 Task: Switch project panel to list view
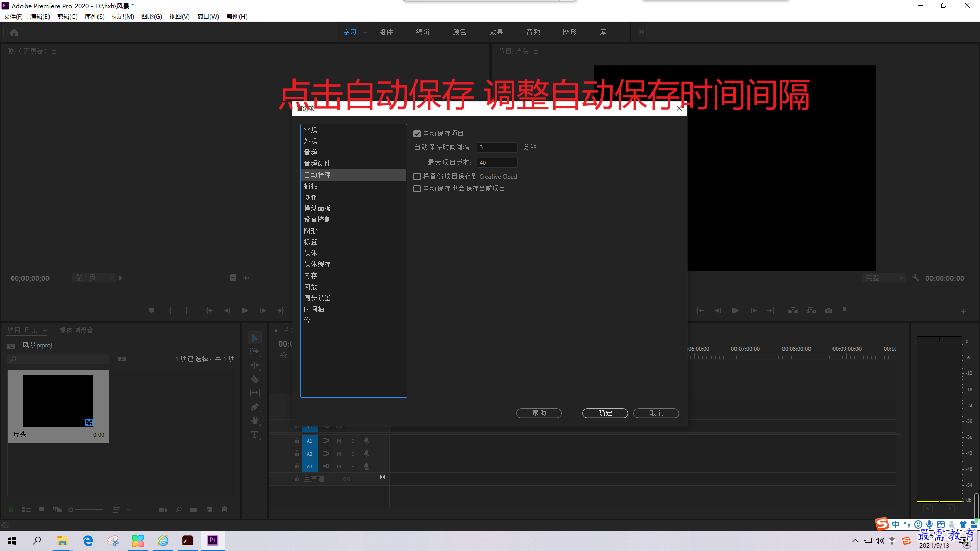27,510
